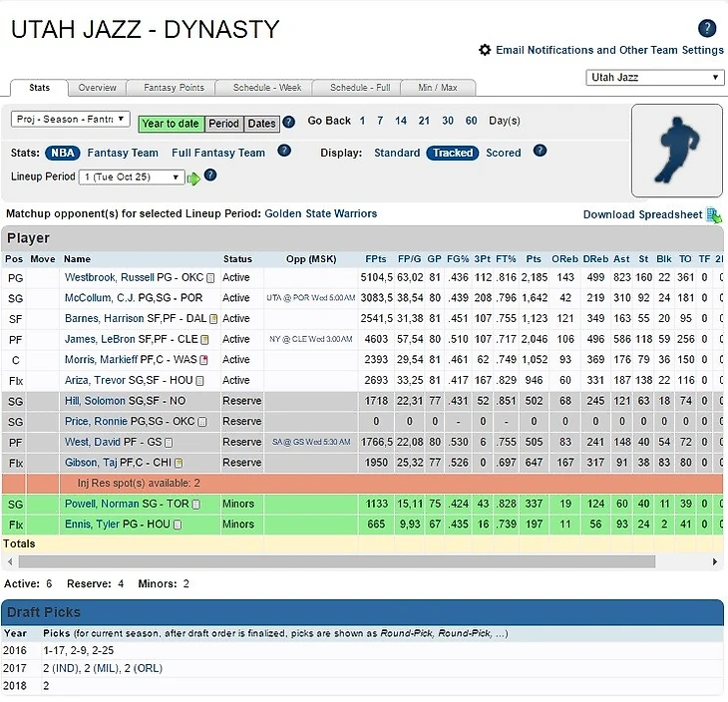Open help icon after Scored display option
The image size is (728, 702).
tap(540, 151)
